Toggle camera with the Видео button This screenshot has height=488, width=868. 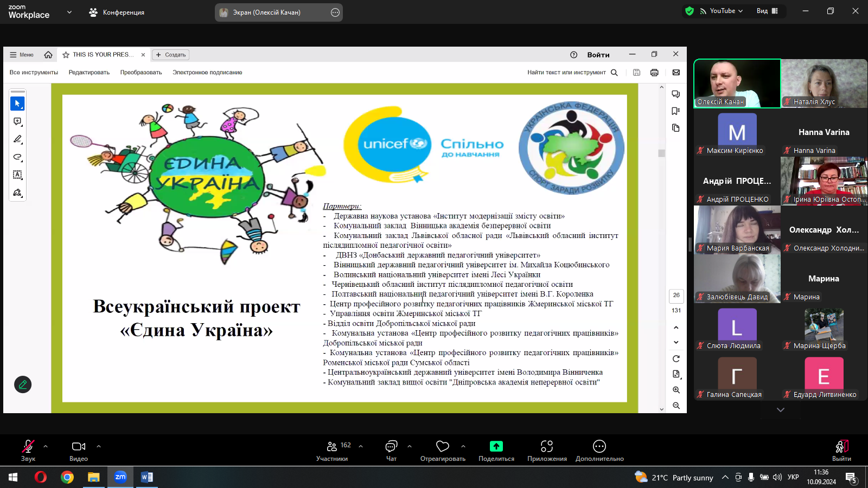click(79, 450)
